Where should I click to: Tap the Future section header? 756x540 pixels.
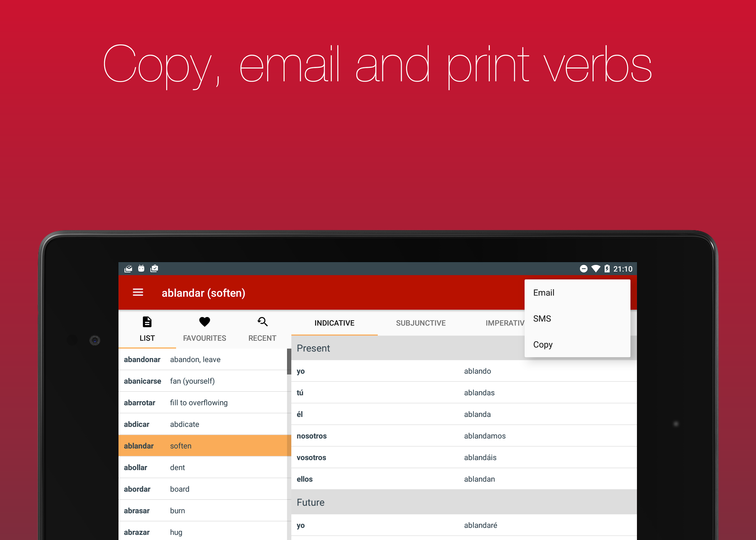(x=310, y=503)
